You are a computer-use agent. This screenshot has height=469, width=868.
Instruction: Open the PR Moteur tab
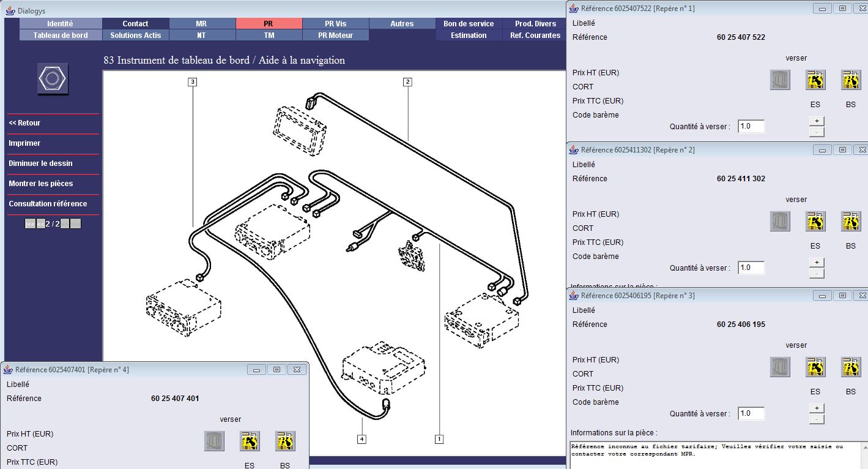[x=336, y=35]
